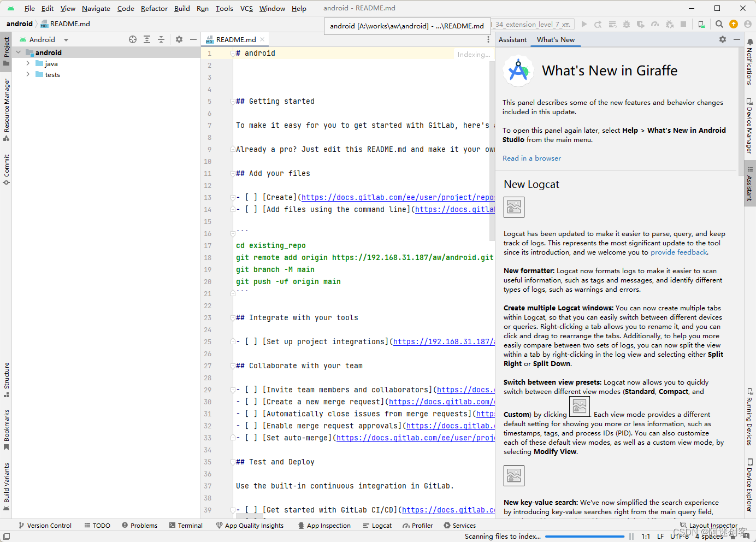
Task: Open the Build menu
Action: pyautogui.click(x=182, y=8)
